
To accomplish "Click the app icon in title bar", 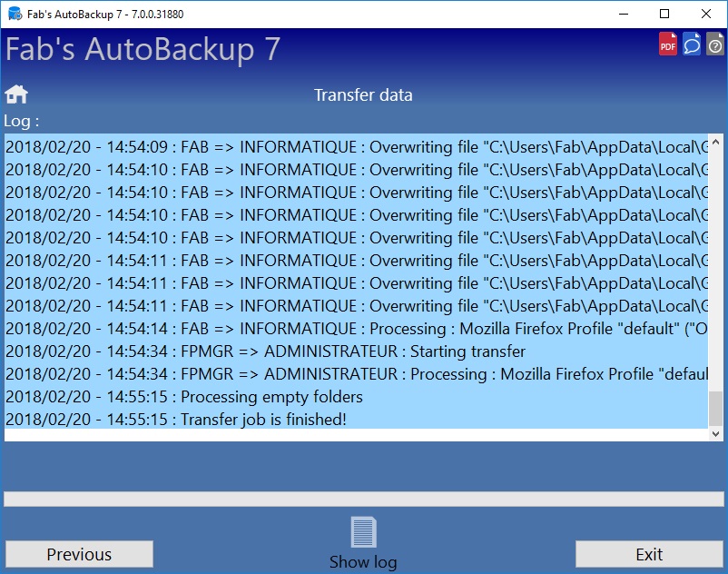I will (15, 14).
